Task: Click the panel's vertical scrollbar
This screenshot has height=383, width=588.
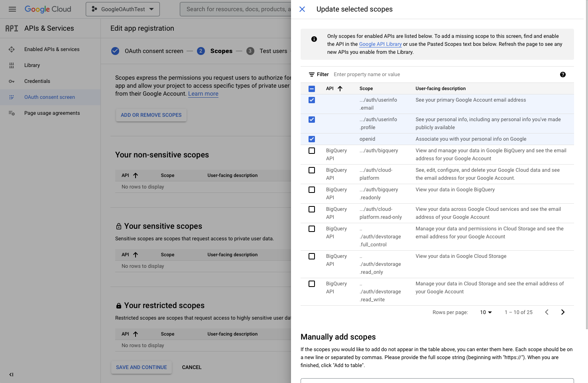Action: [586, 164]
